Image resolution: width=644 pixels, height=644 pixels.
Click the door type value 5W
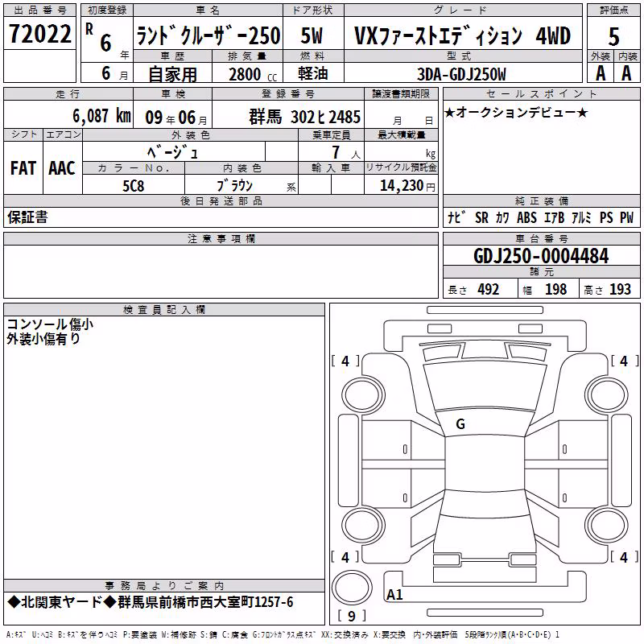click(312, 35)
